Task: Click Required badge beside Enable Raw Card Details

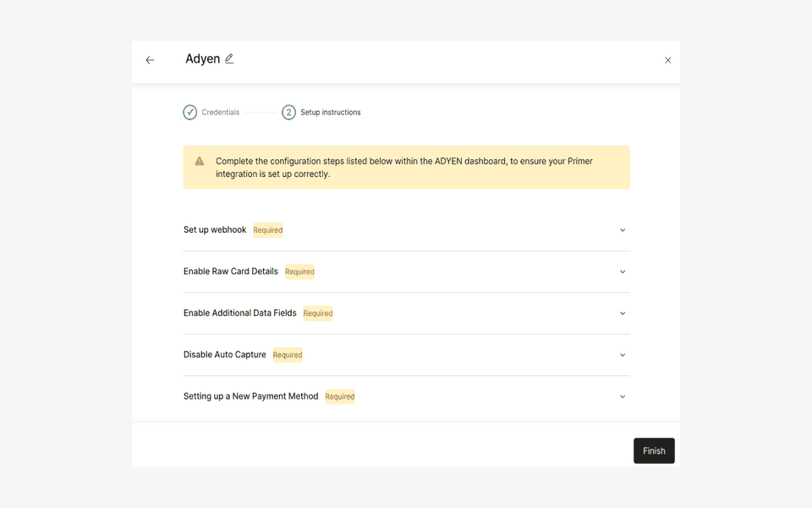Action: pyautogui.click(x=299, y=272)
